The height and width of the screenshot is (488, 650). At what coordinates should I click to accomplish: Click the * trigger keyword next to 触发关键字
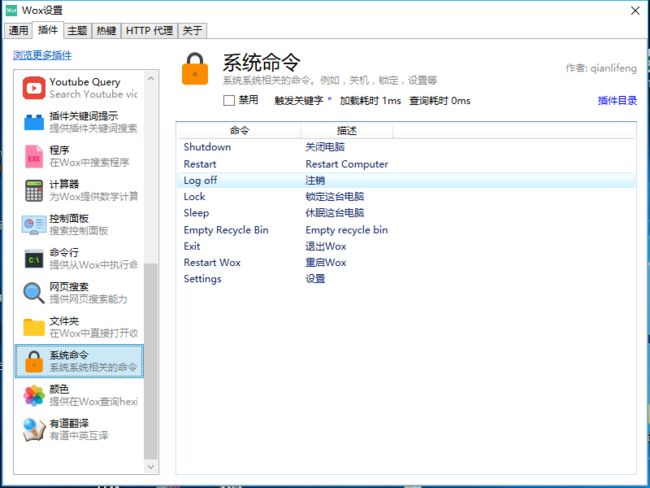click(x=330, y=100)
